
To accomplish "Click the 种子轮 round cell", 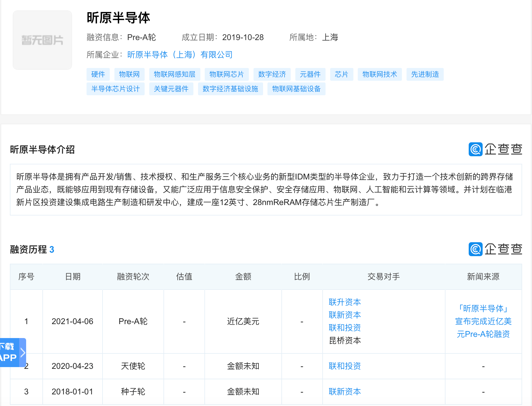I will point(133,391).
